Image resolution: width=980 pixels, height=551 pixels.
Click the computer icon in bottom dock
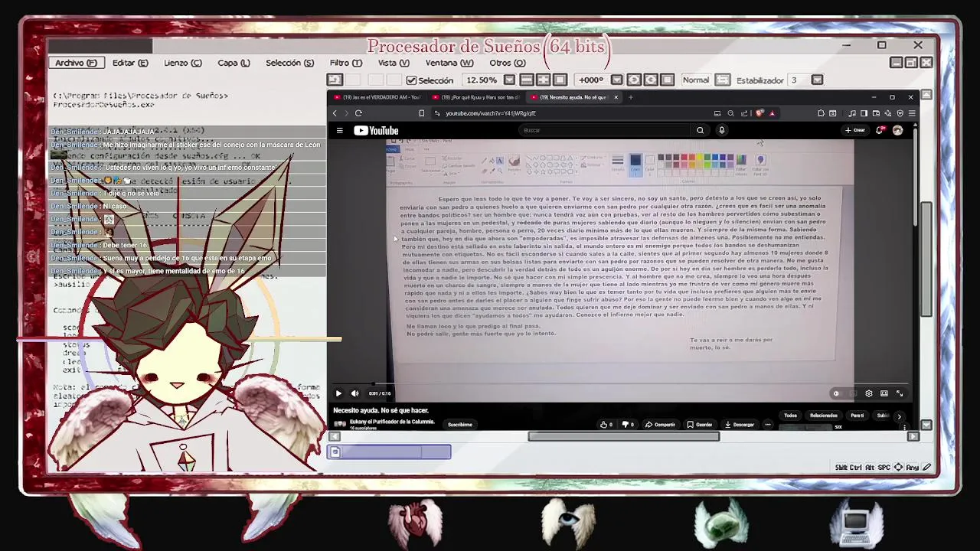coord(857,523)
